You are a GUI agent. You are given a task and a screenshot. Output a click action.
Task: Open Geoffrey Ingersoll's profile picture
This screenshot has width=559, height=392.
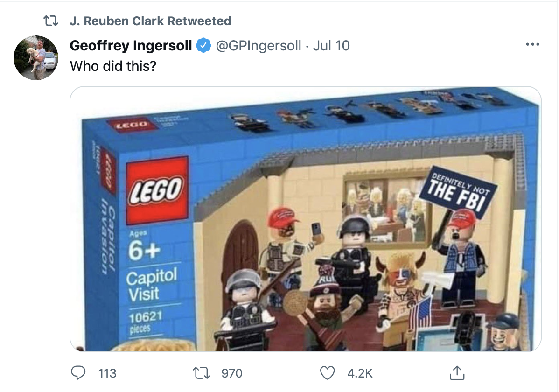point(36,57)
